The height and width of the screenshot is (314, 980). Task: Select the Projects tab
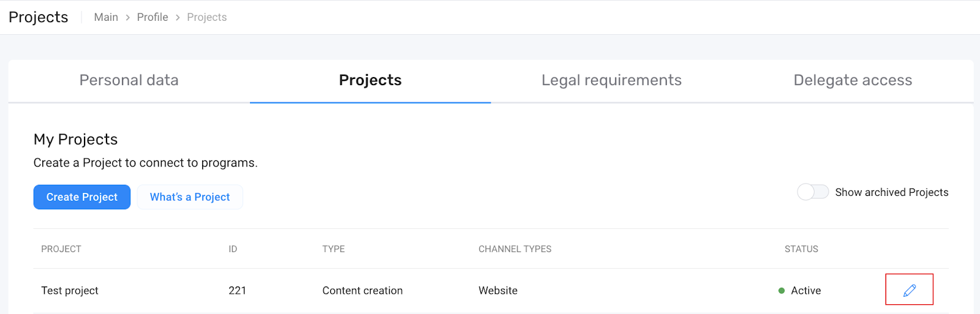tap(370, 80)
